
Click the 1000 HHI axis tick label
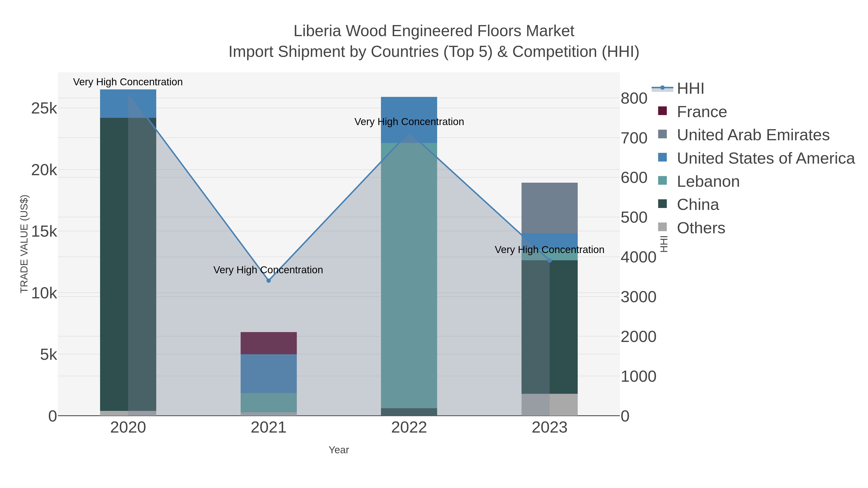click(x=638, y=376)
